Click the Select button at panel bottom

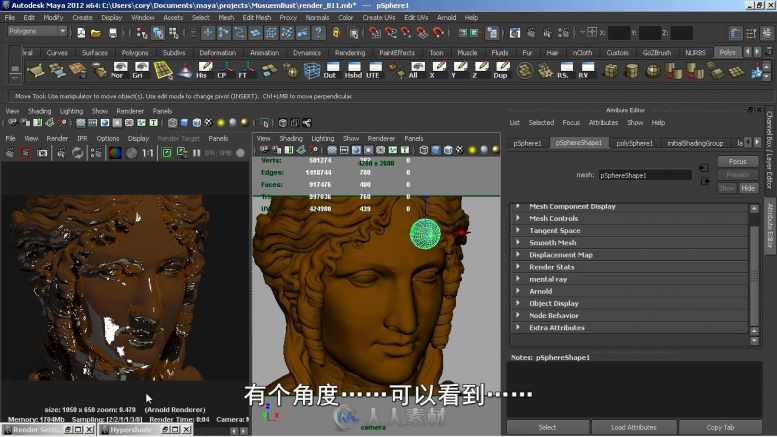tap(547, 427)
